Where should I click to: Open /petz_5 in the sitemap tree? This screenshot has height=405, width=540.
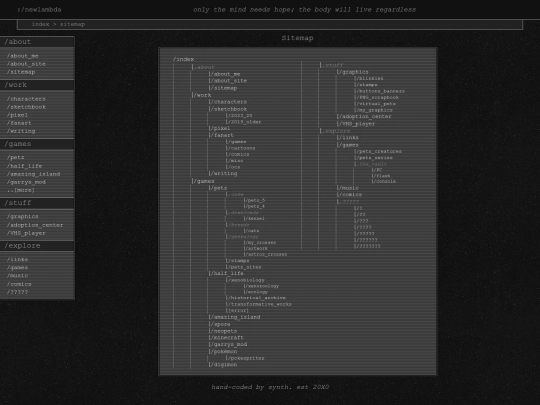(x=255, y=200)
